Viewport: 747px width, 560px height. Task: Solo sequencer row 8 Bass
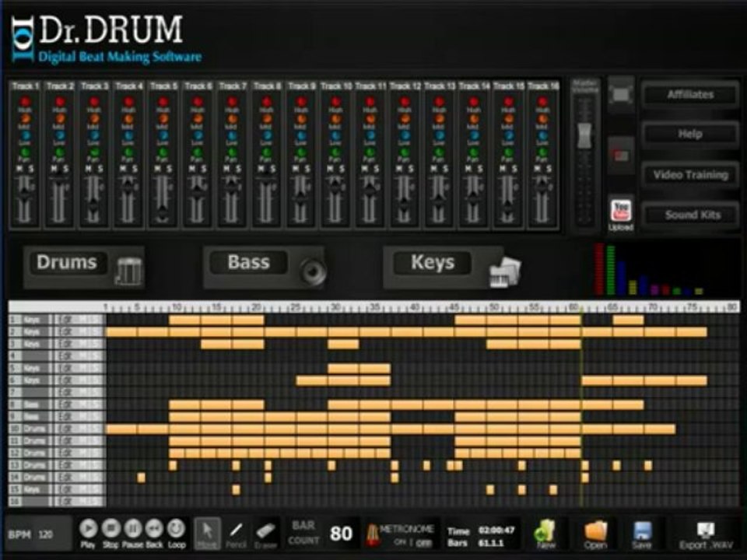95,404
